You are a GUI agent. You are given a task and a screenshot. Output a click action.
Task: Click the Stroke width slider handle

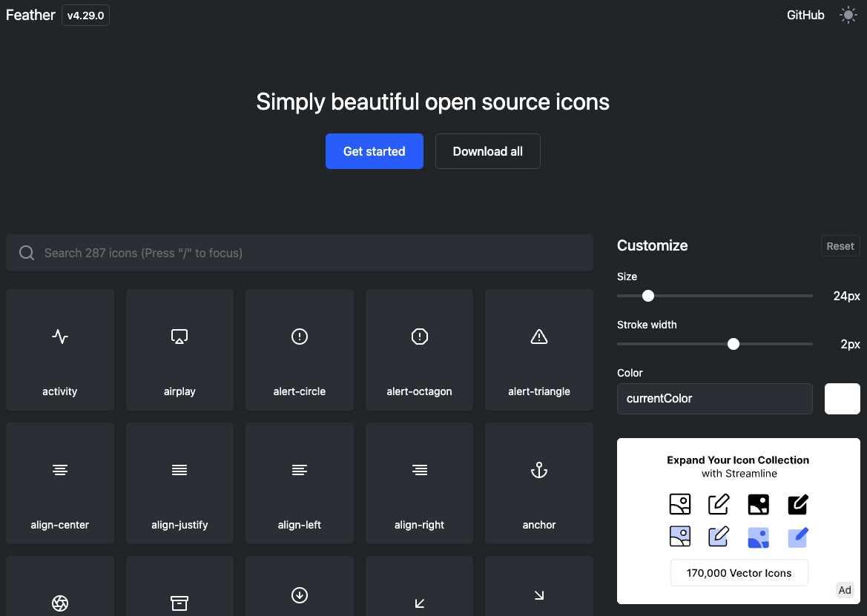(734, 344)
